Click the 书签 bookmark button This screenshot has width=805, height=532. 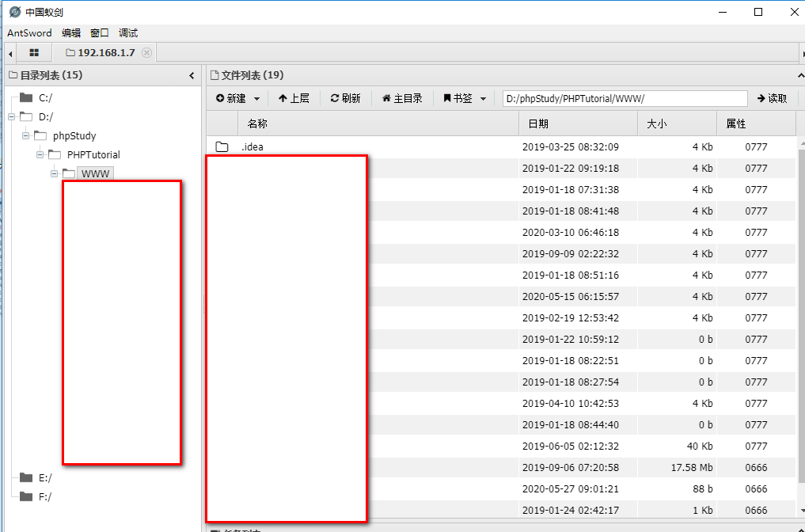[x=458, y=98]
